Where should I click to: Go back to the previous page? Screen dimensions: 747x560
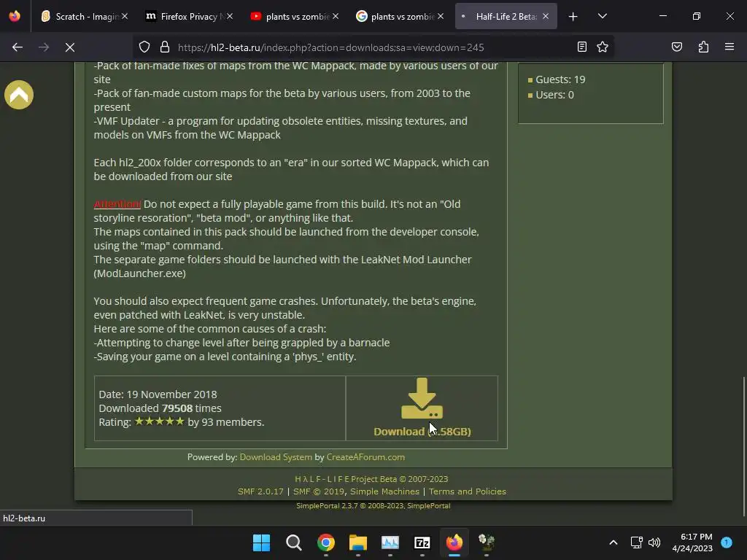pos(18,47)
